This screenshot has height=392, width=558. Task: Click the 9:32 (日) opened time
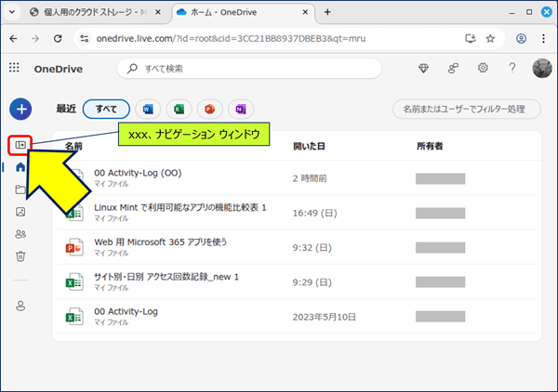[312, 248]
